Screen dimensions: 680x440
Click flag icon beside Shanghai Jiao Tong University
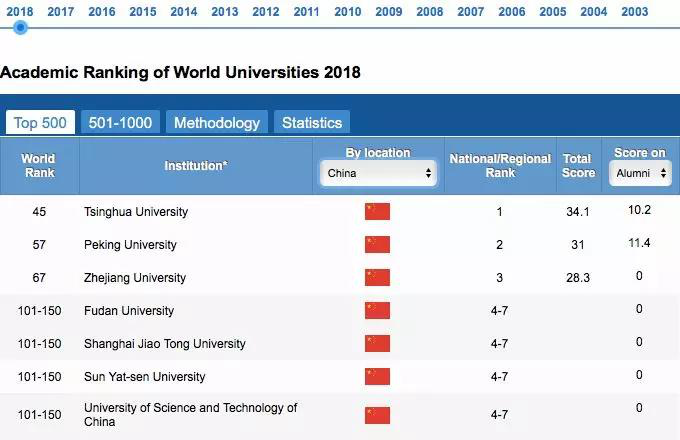pos(377,343)
